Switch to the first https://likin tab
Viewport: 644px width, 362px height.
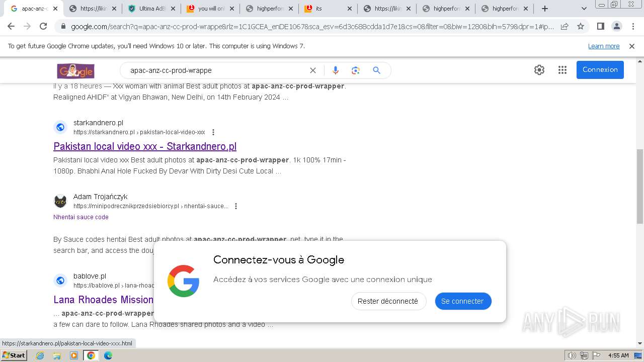click(92, 9)
